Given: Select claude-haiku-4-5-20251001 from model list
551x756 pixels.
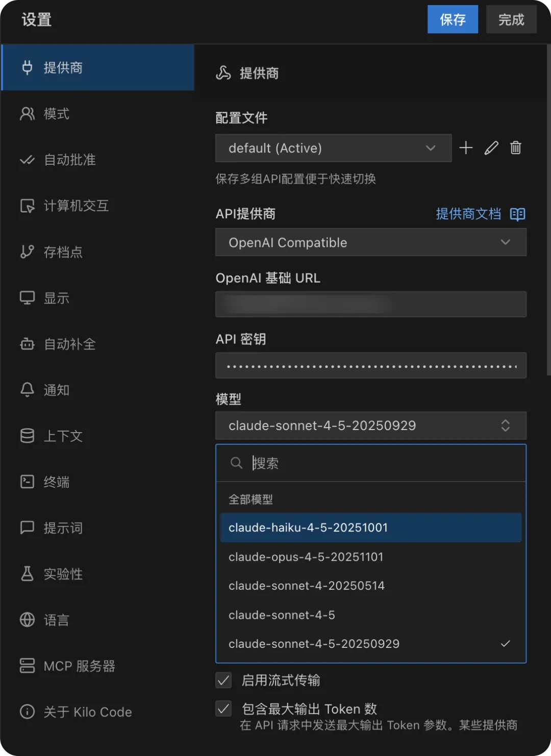Looking at the screenshot, I should [x=371, y=527].
